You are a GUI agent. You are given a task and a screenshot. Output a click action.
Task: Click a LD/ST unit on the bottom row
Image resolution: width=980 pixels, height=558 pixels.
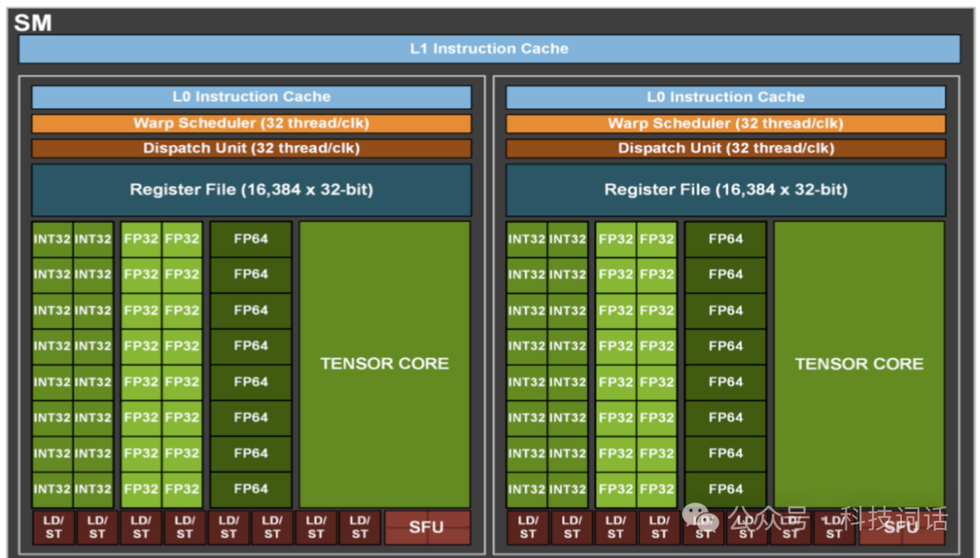53,527
